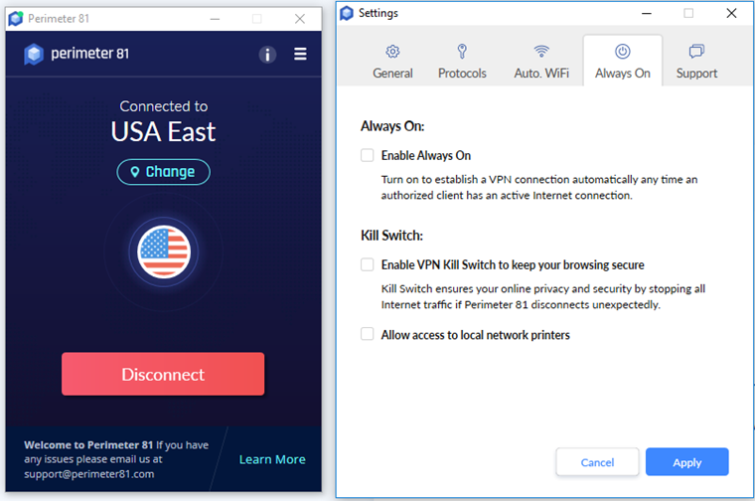Click the 'Kill Switch ensures your online privacy' description
The width and height of the screenshot is (755, 501).
[543, 297]
